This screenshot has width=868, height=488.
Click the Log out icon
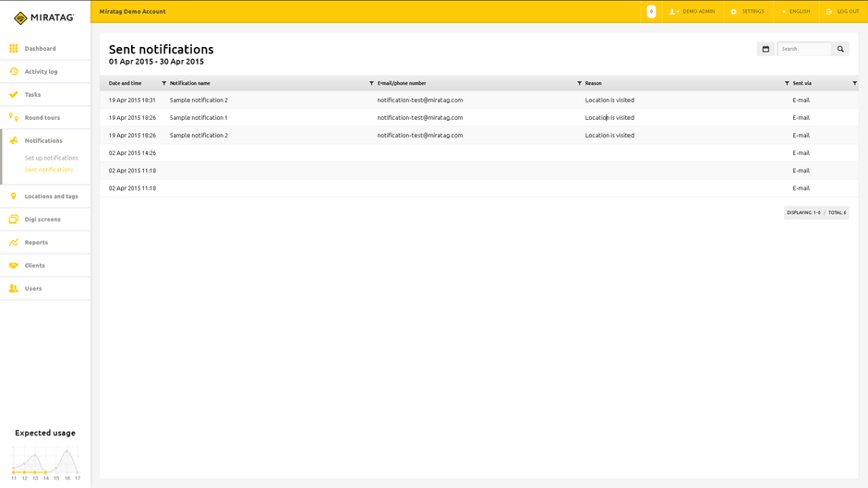pyautogui.click(x=828, y=12)
